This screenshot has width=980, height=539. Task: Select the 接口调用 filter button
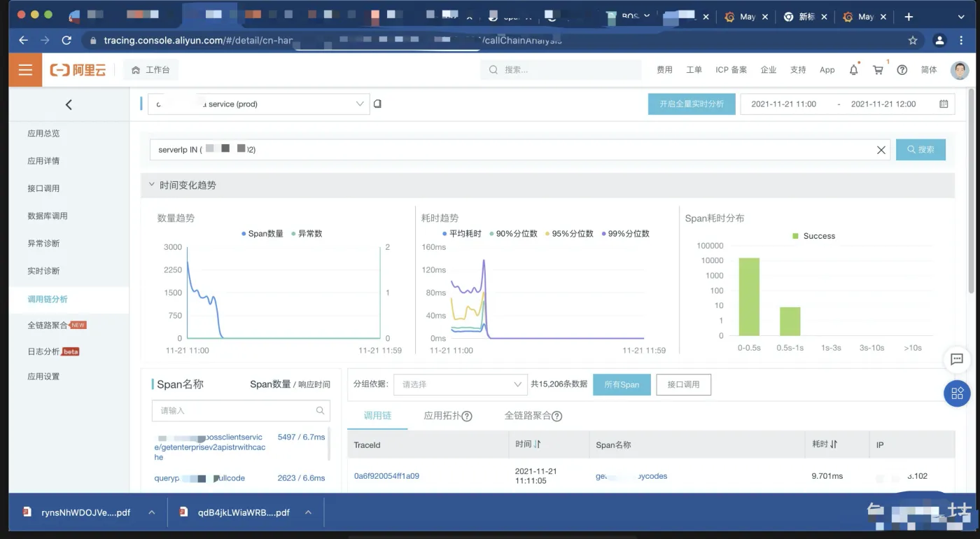click(x=683, y=384)
